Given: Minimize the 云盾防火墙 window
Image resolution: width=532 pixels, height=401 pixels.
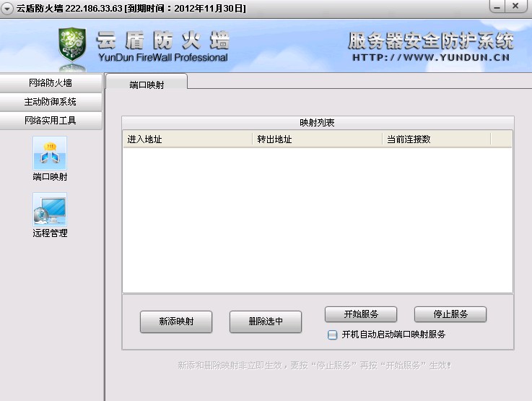Looking at the screenshot, I should [497, 7].
